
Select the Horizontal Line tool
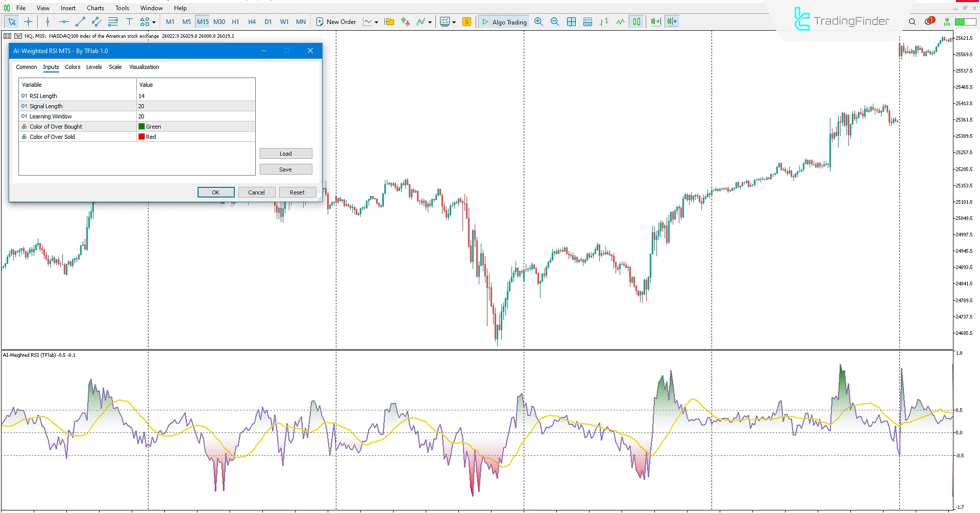64,21
